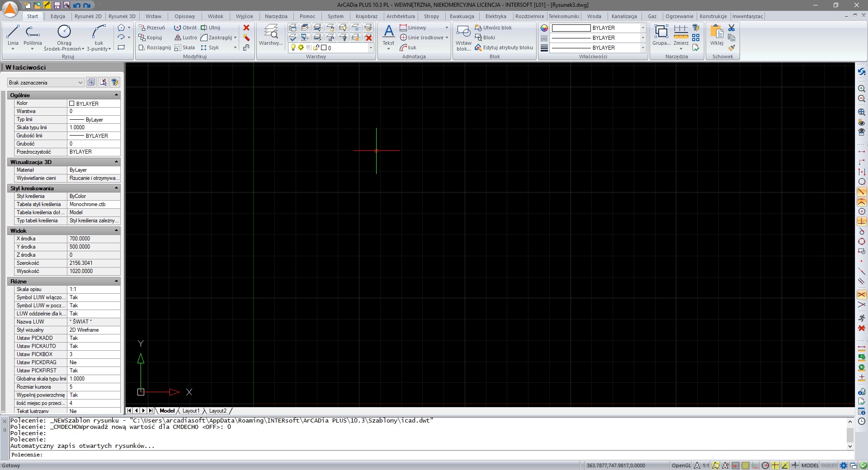Switch to the Layout1 drawing tab

tap(191, 411)
